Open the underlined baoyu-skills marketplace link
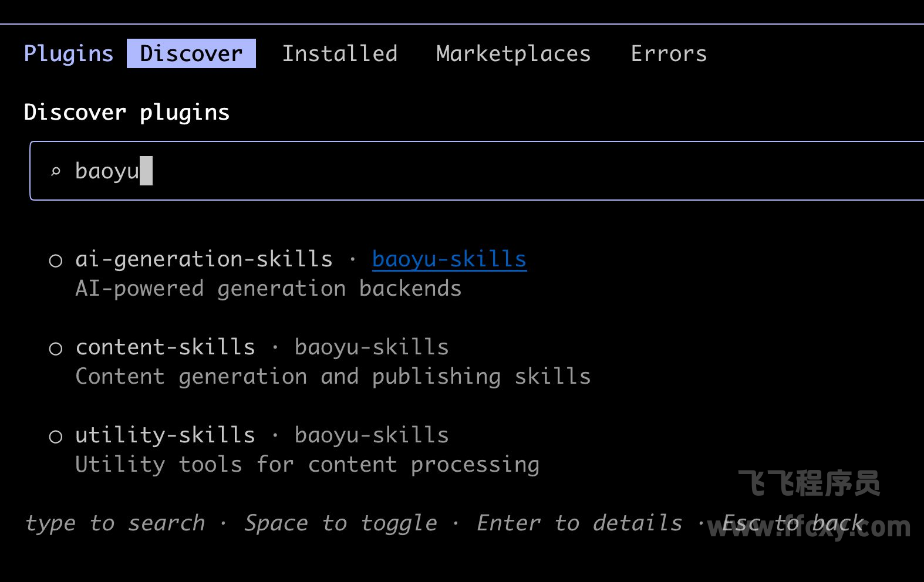This screenshot has height=582, width=924. pos(449,259)
